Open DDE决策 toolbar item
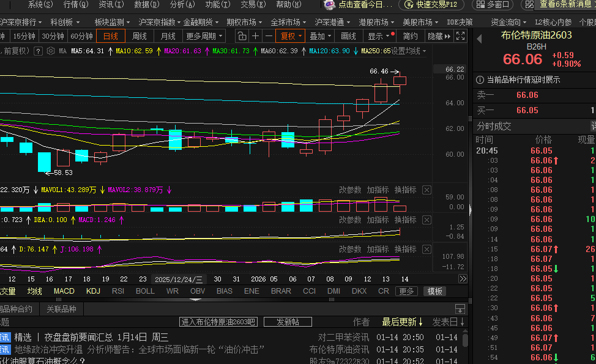 460,23
